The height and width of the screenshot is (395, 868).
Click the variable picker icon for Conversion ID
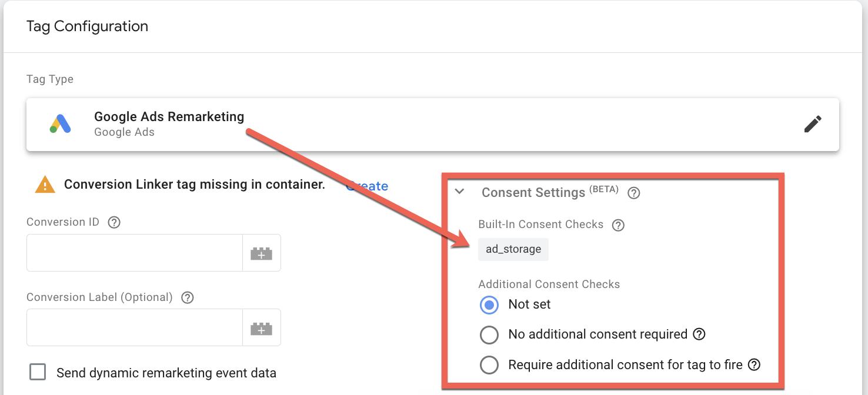pyautogui.click(x=262, y=253)
